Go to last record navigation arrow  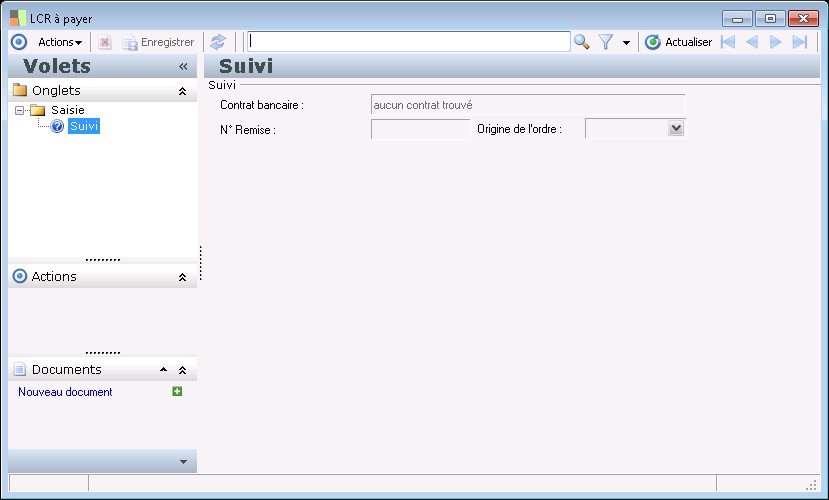click(800, 42)
